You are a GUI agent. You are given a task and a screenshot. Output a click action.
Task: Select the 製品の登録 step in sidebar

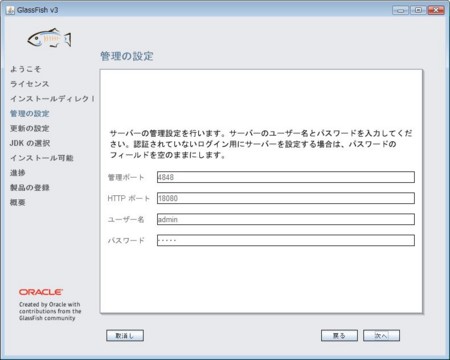coord(29,187)
